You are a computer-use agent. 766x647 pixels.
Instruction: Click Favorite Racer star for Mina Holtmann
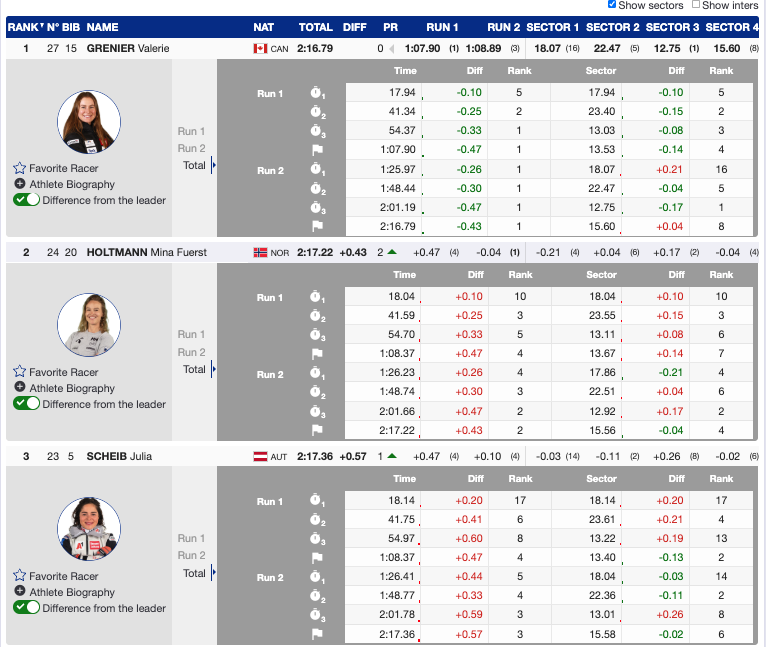pyautogui.click(x=19, y=373)
